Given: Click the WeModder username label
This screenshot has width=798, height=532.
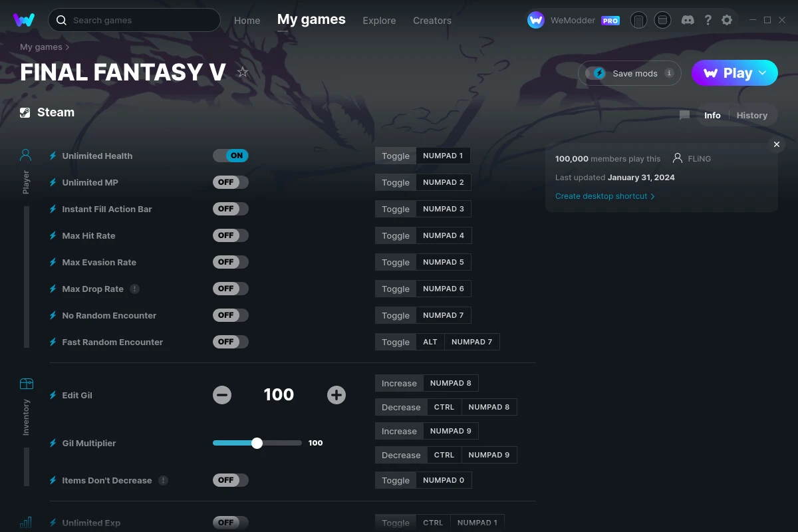Looking at the screenshot, I should click(573, 21).
